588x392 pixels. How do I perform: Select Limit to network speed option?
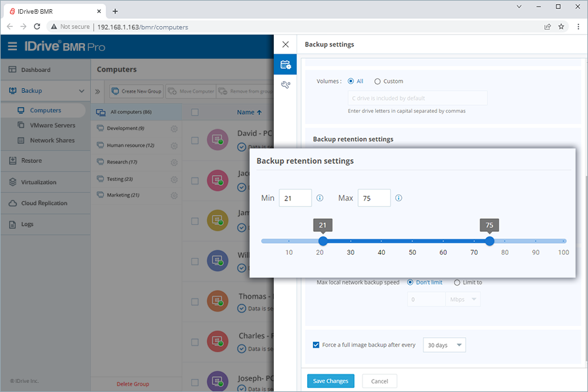point(457,282)
